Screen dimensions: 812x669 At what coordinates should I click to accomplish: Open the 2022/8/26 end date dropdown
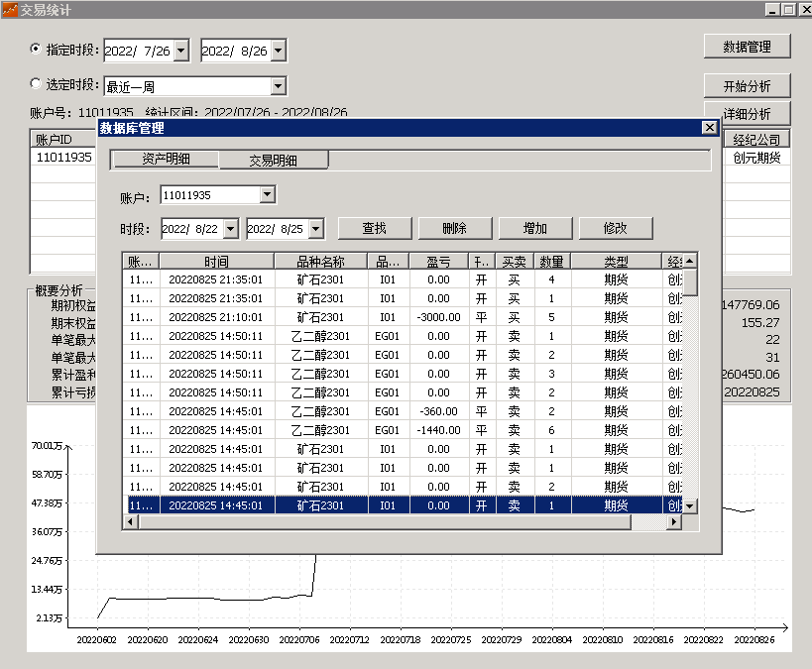point(278,51)
